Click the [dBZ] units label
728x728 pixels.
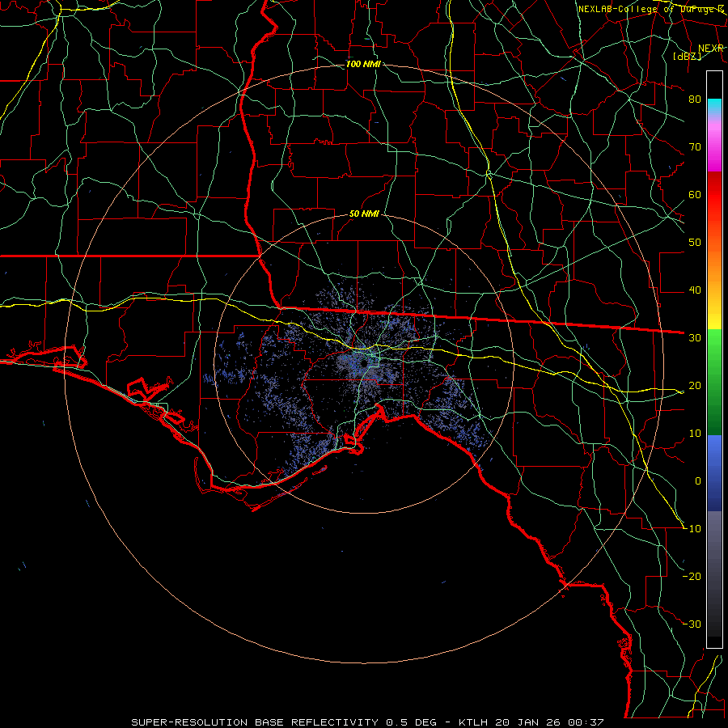point(687,56)
